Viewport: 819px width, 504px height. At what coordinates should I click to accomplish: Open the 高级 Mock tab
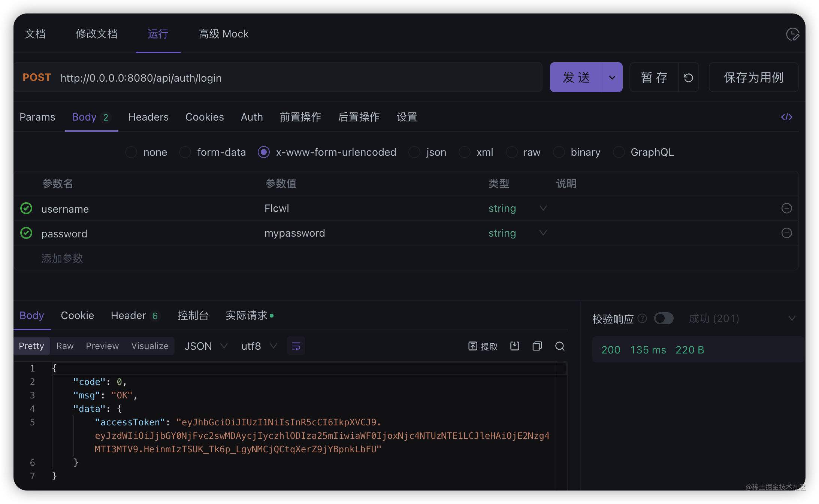(x=224, y=34)
